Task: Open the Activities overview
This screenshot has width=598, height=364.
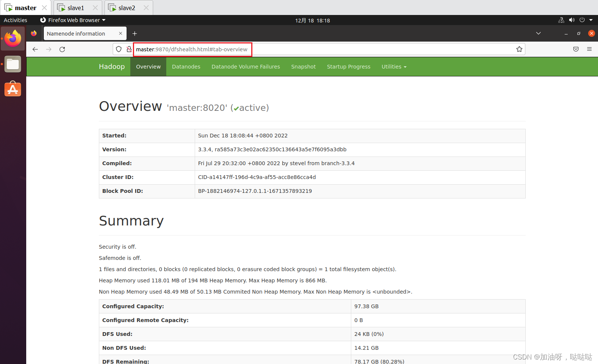Action: click(x=15, y=20)
